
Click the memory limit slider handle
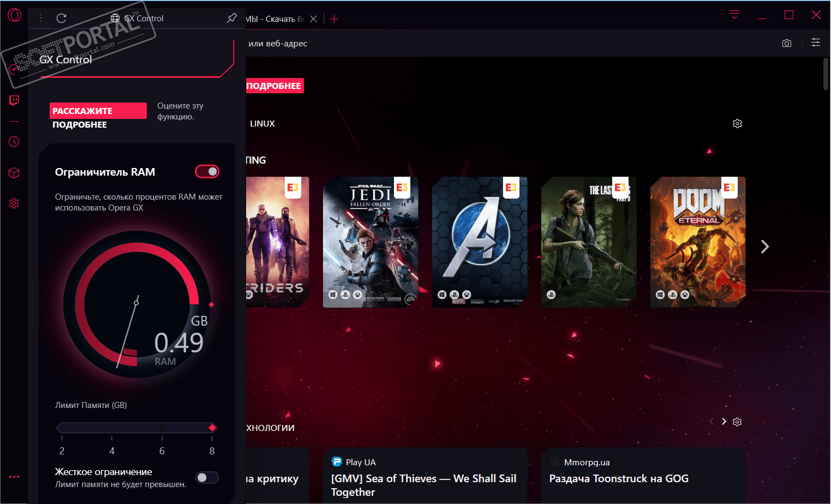click(212, 428)
